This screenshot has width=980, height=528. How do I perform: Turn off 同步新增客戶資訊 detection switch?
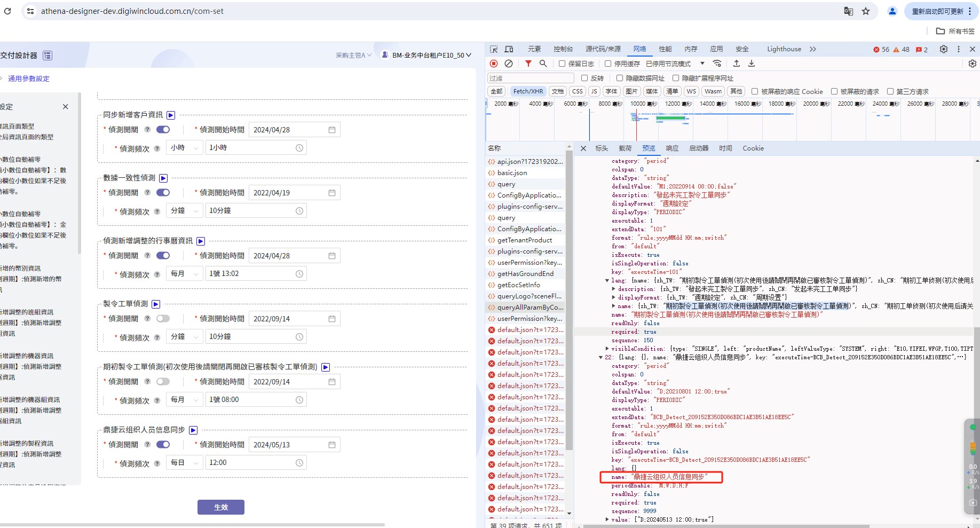tap(163, 130)
